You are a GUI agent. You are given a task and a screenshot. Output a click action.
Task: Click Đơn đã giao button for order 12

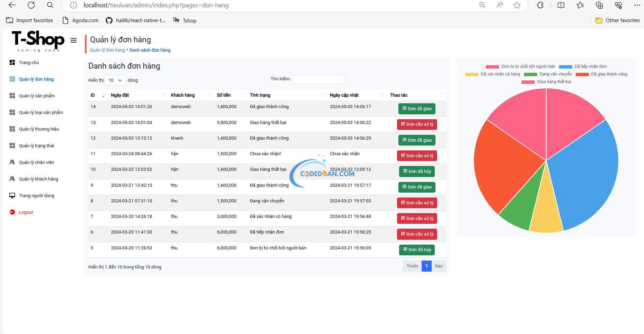pyautogui.click(x=417, y=140)
